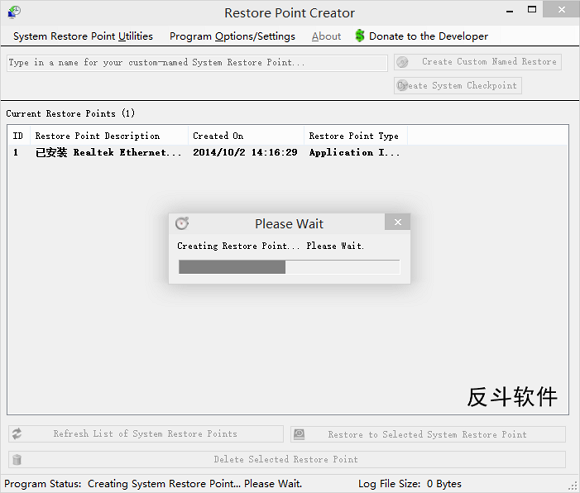The width and height of the screenshot is (580, 493).
Task: Click Create System Checkpoint button
Action: (x=458, y=85)
